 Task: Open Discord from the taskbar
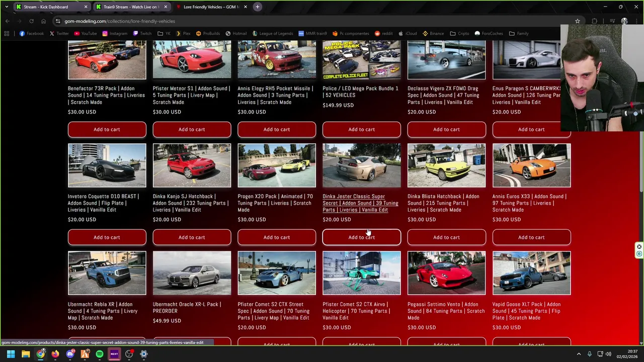[70, 354]
